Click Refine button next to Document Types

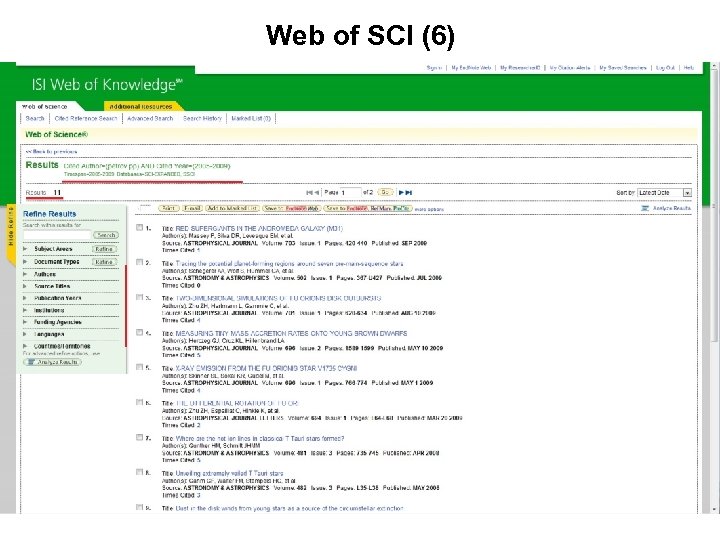coord(104,262)
